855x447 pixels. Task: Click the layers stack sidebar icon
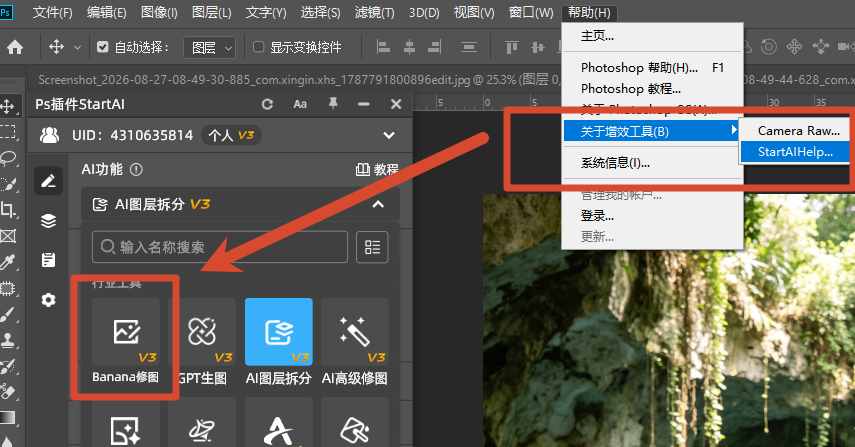(49, 221)
